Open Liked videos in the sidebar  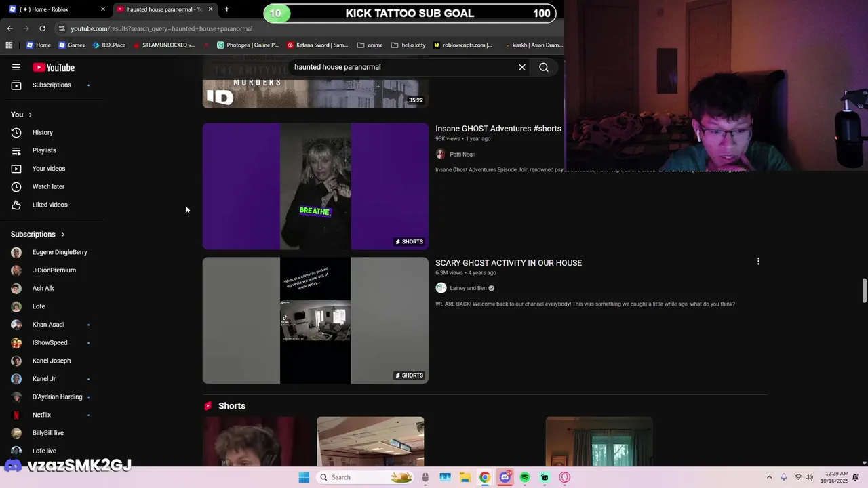(52, 205)
